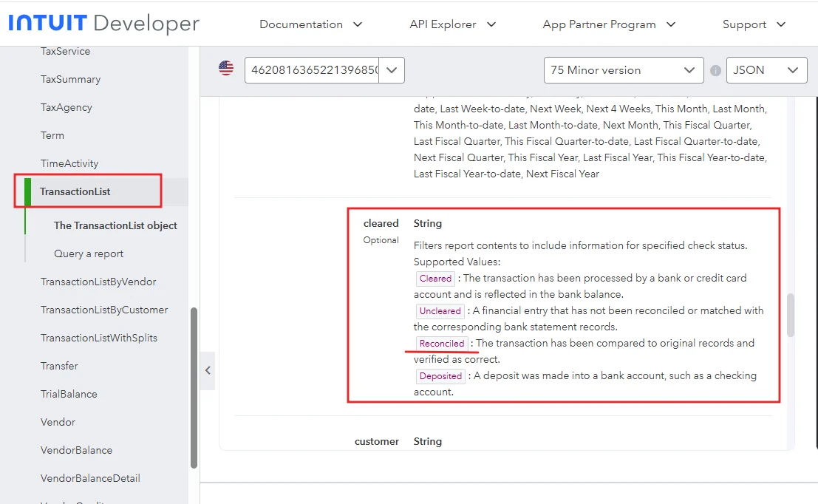Open the Documentation menu
The width and height of the screenshot is (818, 504).
(x=310, y=24)
